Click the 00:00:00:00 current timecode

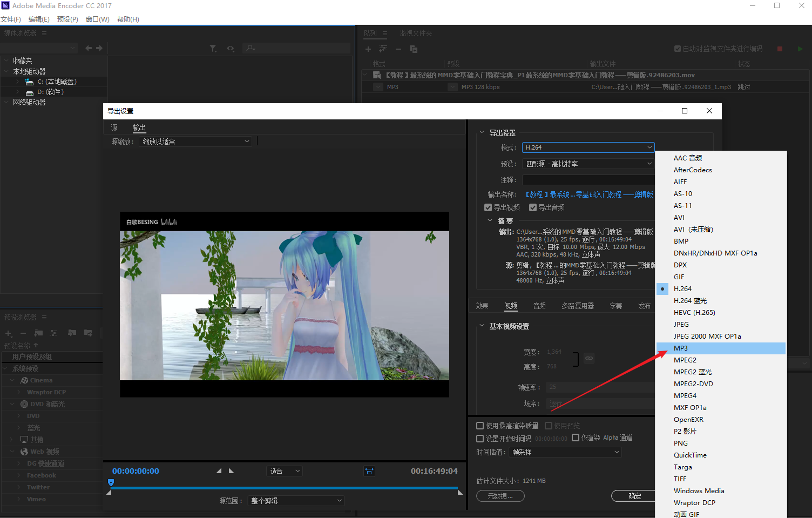(x=136, y=471)
